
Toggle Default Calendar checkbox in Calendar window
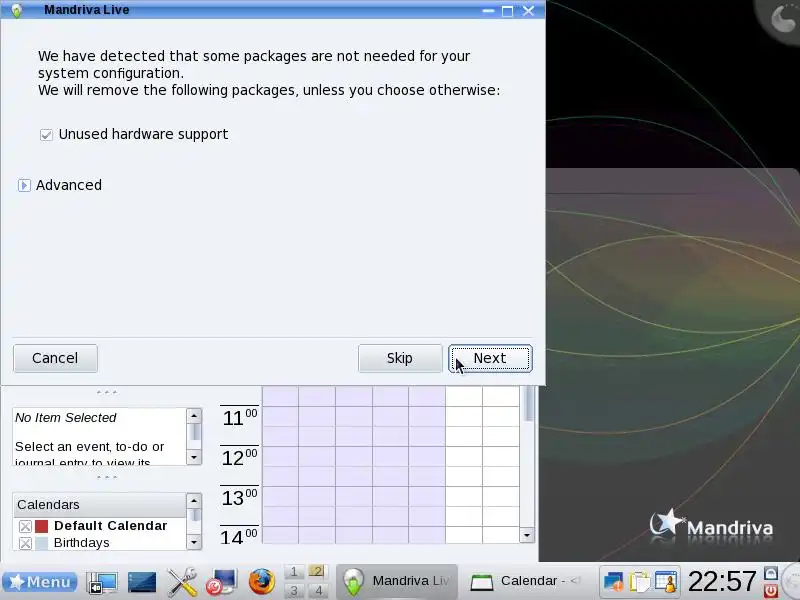(x=26, y=526)
